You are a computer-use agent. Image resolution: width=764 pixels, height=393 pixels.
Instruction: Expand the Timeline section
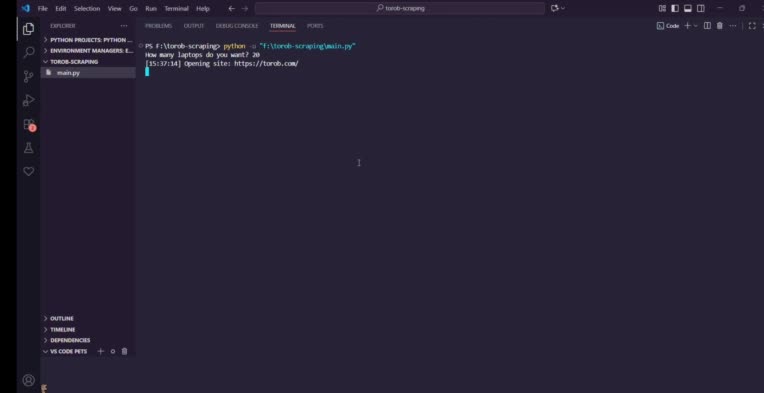(88, 330)
